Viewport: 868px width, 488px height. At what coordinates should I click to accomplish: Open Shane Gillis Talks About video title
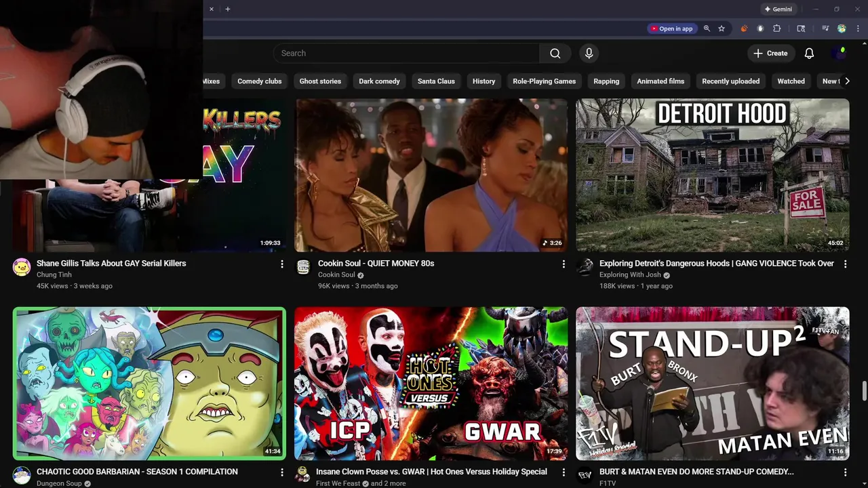coord(111,264)
